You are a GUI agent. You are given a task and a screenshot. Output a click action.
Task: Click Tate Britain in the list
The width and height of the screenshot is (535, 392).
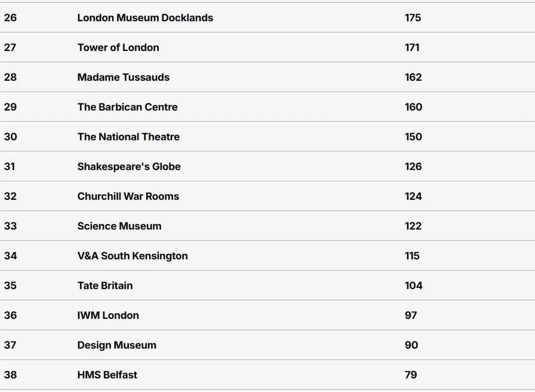click(x=105, y=285)
